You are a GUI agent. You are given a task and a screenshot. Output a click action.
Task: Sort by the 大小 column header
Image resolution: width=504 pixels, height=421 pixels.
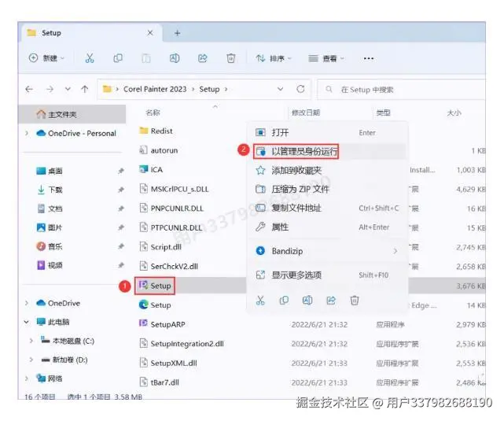click(x=454, y=113)
